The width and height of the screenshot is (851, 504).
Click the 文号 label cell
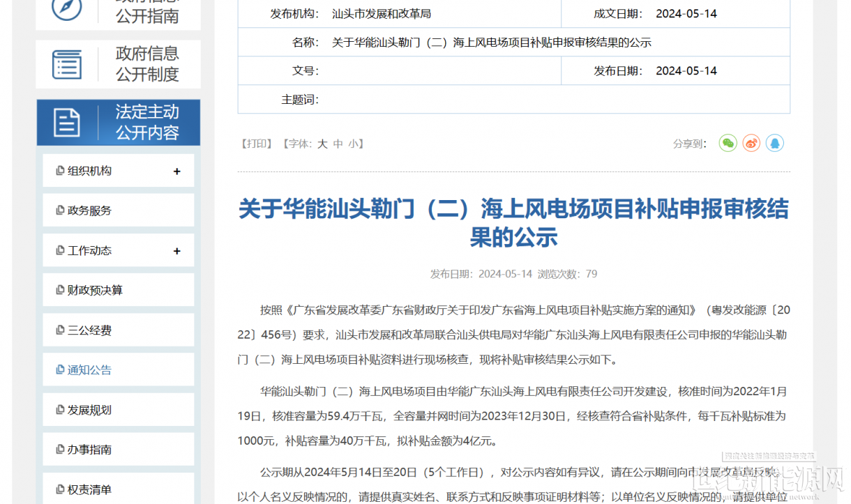coord(306,71)
